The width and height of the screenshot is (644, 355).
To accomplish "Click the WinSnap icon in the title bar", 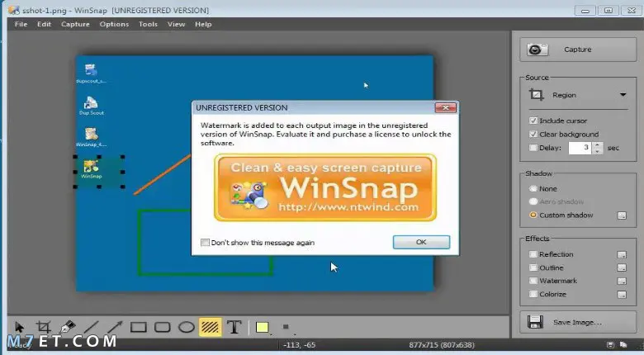I will pyautogui.click(x=14, y=10).
